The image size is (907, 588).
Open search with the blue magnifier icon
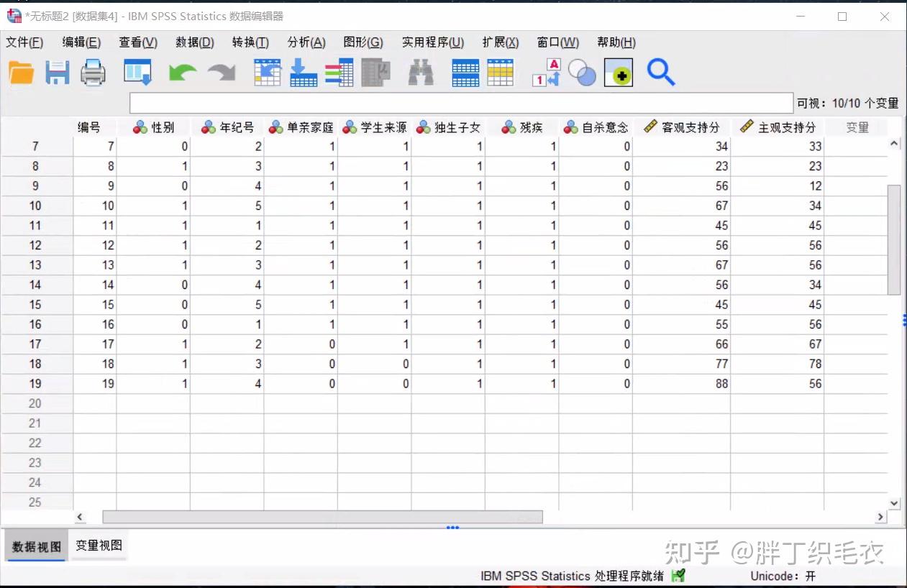tap(661, 73)
